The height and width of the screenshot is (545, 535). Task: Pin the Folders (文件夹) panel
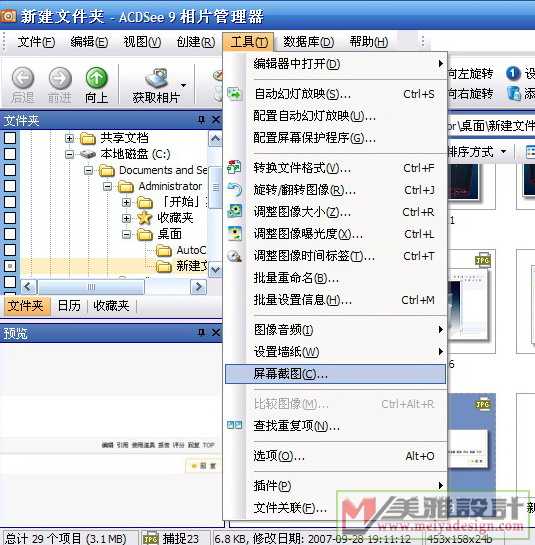201,120
